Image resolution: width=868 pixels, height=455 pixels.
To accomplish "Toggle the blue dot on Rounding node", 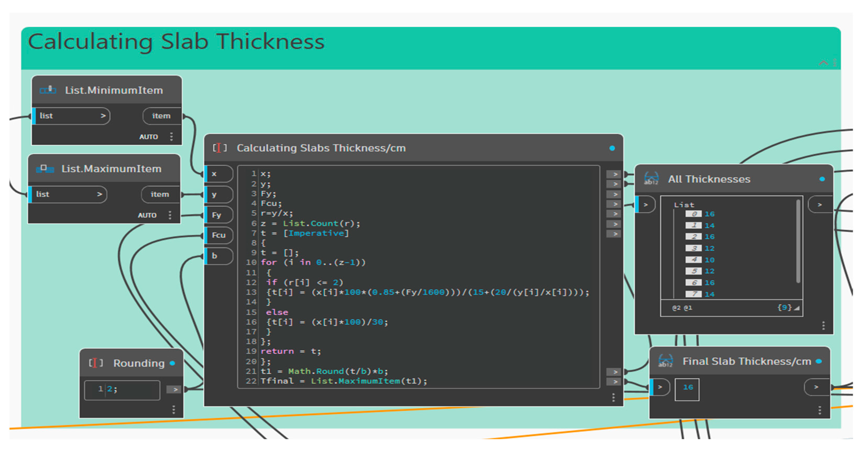I will point(172,363).
